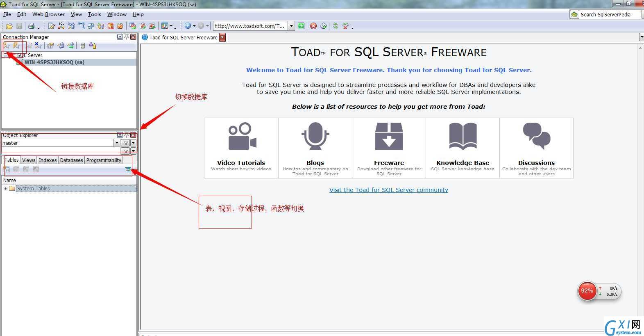Switch to the Indexes tab
Viewport: 644px width, 336px height.
(x=48, y=160)
